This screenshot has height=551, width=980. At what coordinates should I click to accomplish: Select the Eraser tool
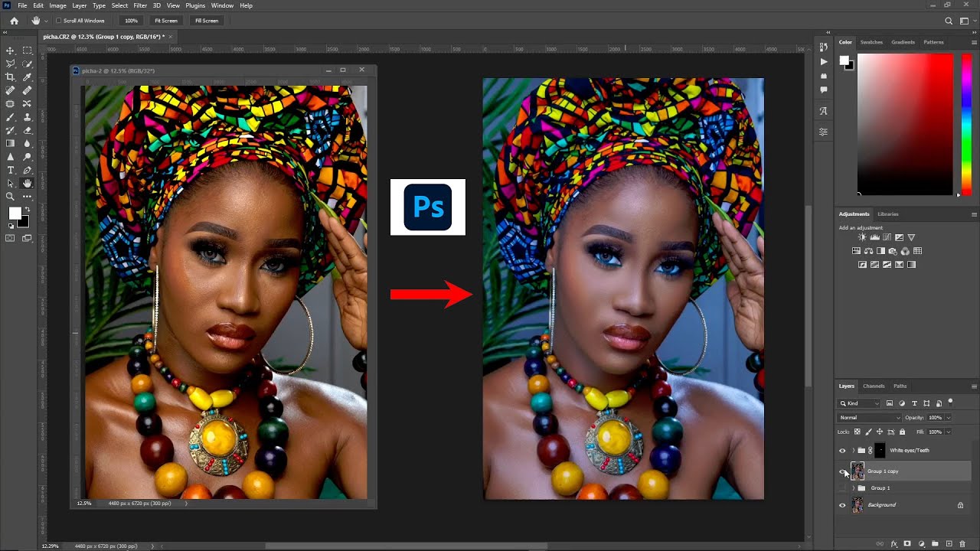coord(28,130)
